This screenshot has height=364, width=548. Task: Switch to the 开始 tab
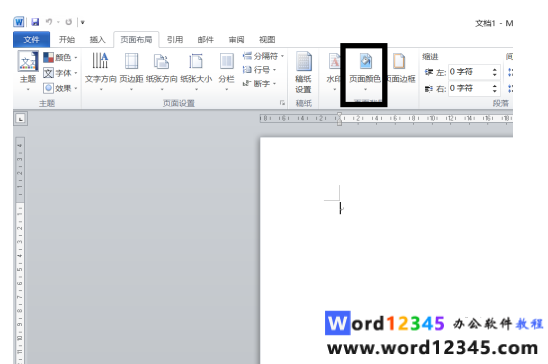click(67, 39)
